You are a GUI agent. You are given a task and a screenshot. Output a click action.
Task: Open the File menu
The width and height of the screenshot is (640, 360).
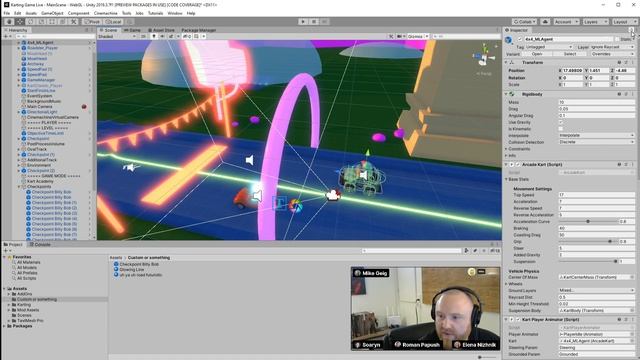coord(7,13)
